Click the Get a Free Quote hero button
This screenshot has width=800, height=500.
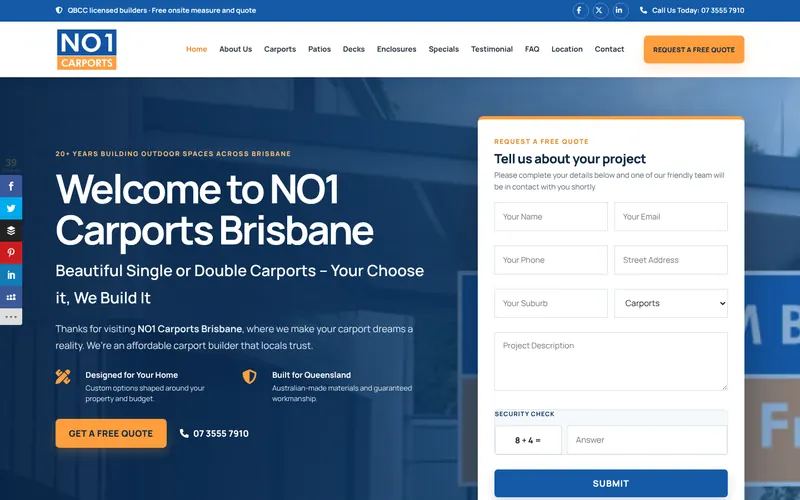[x=111, y=433]
